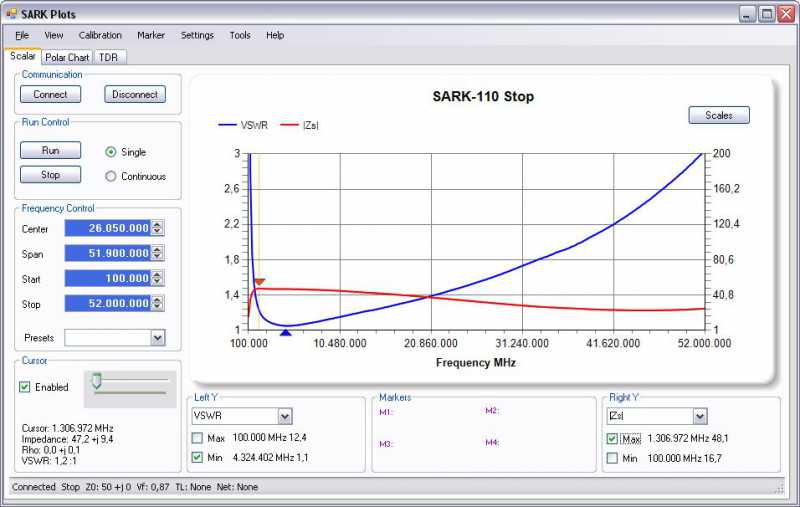800x507 pixels.
Task: Click the 'SARK-110 Stop' chart title
Action: tap(483, 96)
